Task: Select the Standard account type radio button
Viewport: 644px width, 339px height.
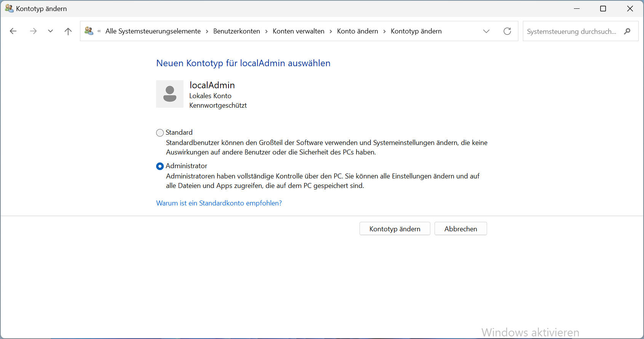Action: (x=160, y=133)
